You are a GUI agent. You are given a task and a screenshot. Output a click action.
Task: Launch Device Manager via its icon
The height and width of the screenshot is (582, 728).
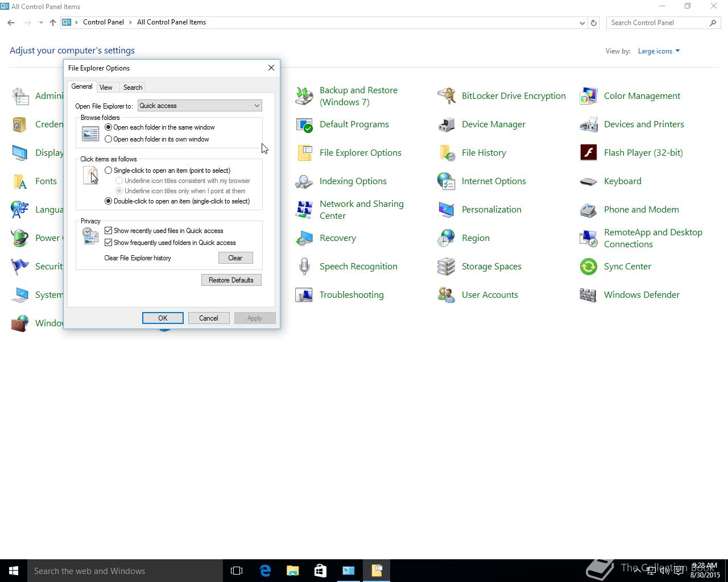click(446, 124)
